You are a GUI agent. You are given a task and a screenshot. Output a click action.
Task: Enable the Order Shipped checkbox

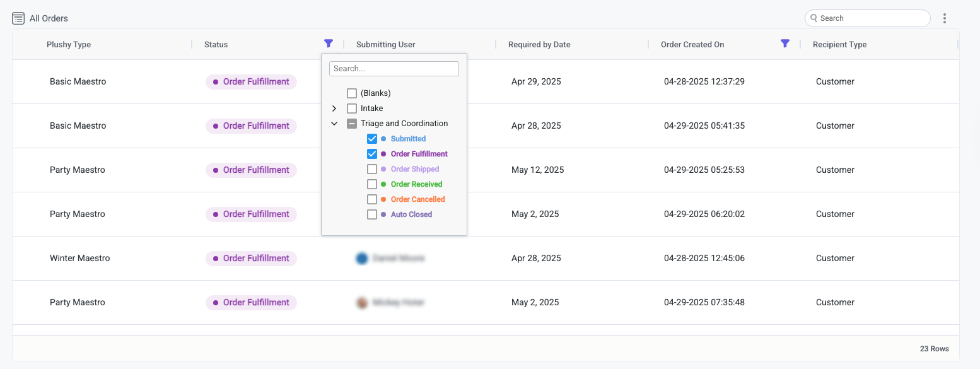372,169
